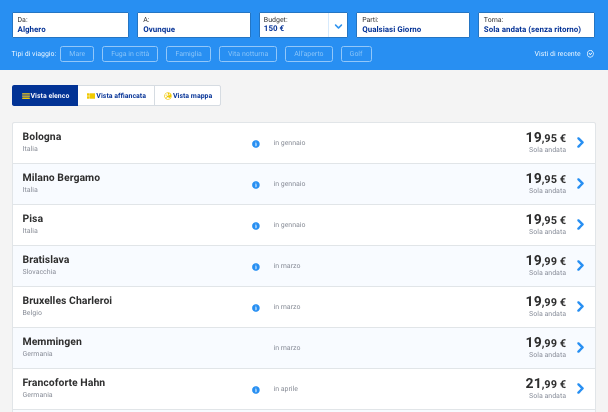Click the Da departure field Alghero

[x=70, y=25]
